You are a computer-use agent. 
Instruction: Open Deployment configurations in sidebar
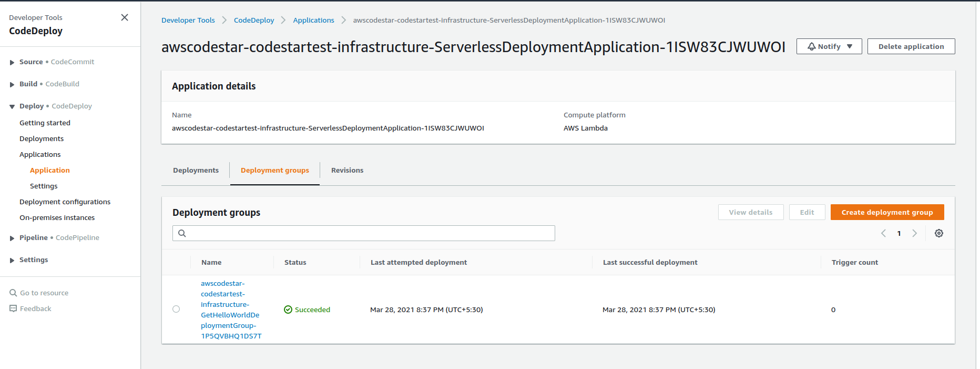[x=65, y=202]
